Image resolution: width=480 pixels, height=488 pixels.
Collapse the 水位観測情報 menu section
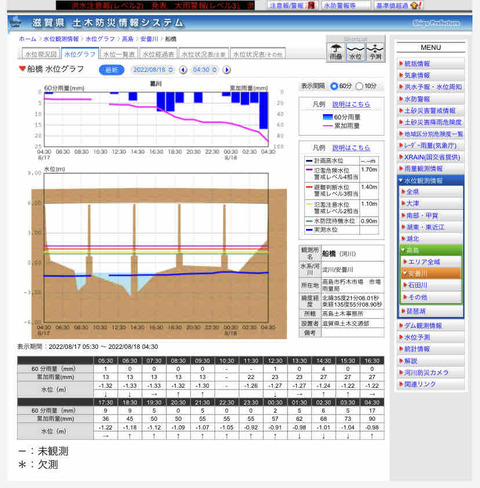pos(430,181)
